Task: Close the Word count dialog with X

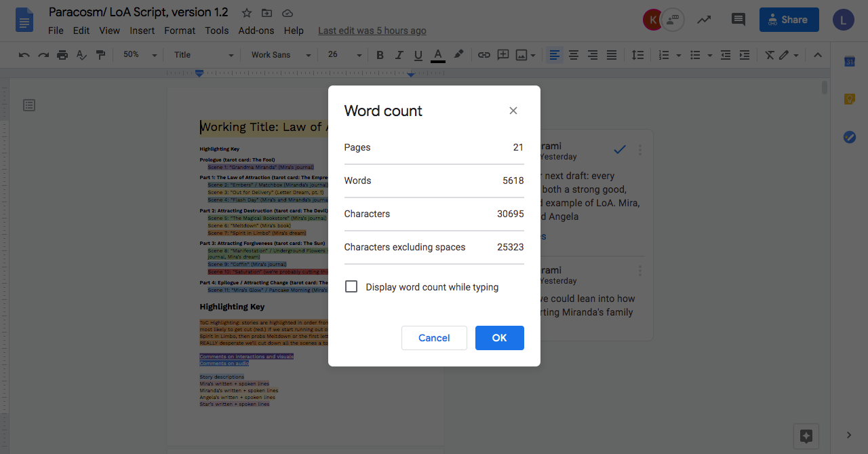Action: (x=513, y=111)
